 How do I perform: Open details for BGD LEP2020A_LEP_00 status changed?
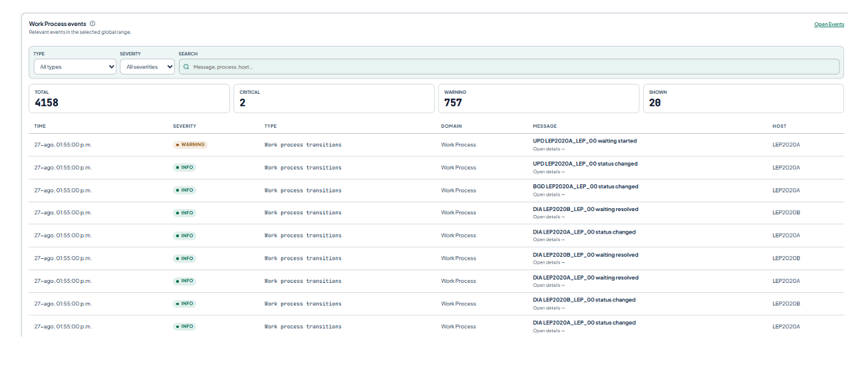tap(549, 194)
